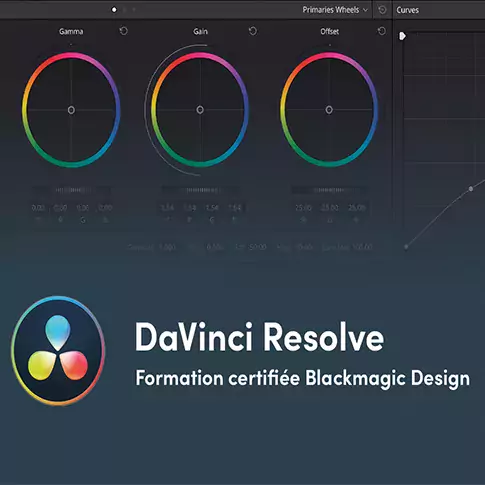Click the Gain green channel value
The width and height of the screenshot is (485, 485).
click(212, 208)
